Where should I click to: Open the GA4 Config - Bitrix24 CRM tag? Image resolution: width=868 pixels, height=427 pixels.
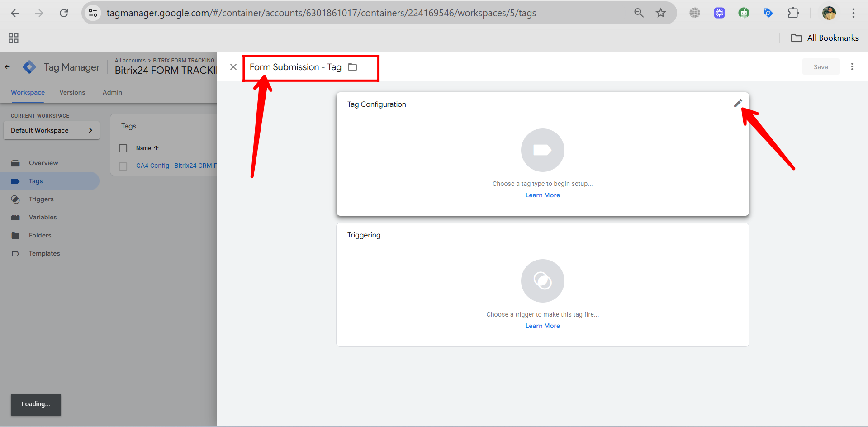pyautogui.click(x=176, y=166)
